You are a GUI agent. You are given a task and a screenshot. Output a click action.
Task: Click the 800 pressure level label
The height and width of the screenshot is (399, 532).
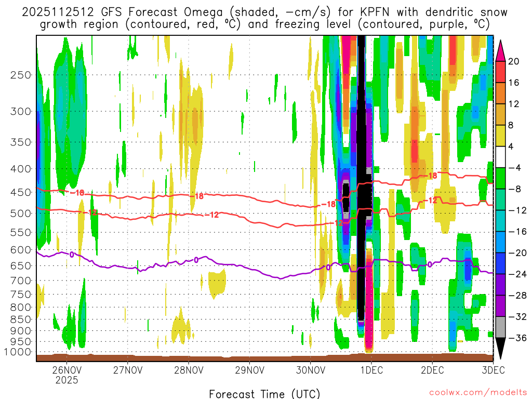click(21, 308)
